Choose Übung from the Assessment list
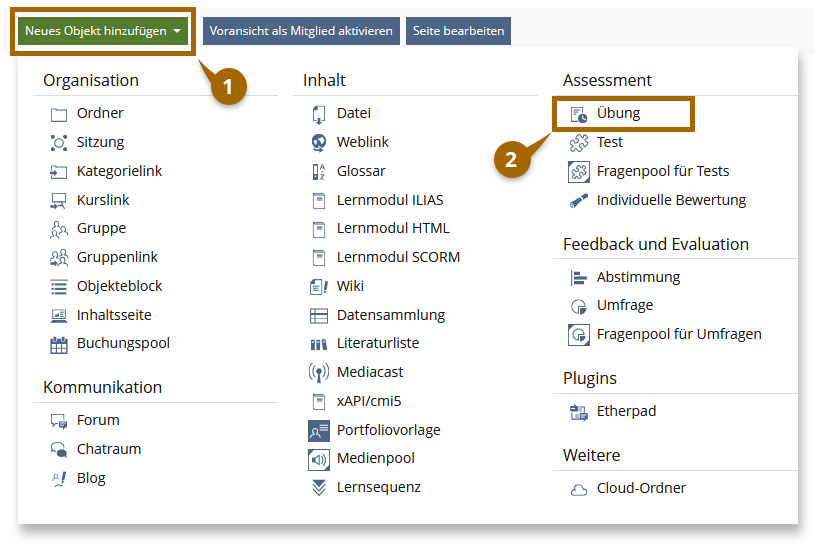The height and width of the screenshot is (544, 815). 618,114
